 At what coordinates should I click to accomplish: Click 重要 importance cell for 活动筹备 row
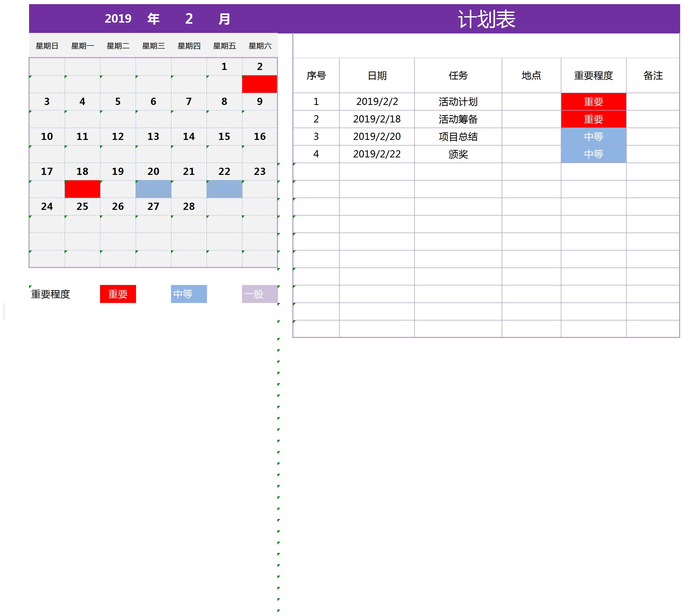coord(593,119)
